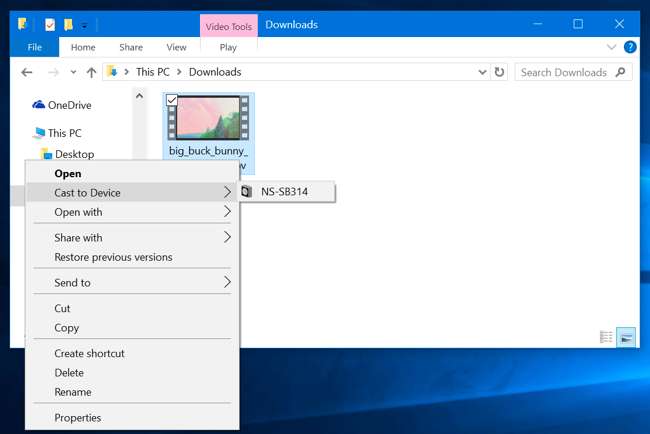Switch to the View ribbon tab

[176, 47]
